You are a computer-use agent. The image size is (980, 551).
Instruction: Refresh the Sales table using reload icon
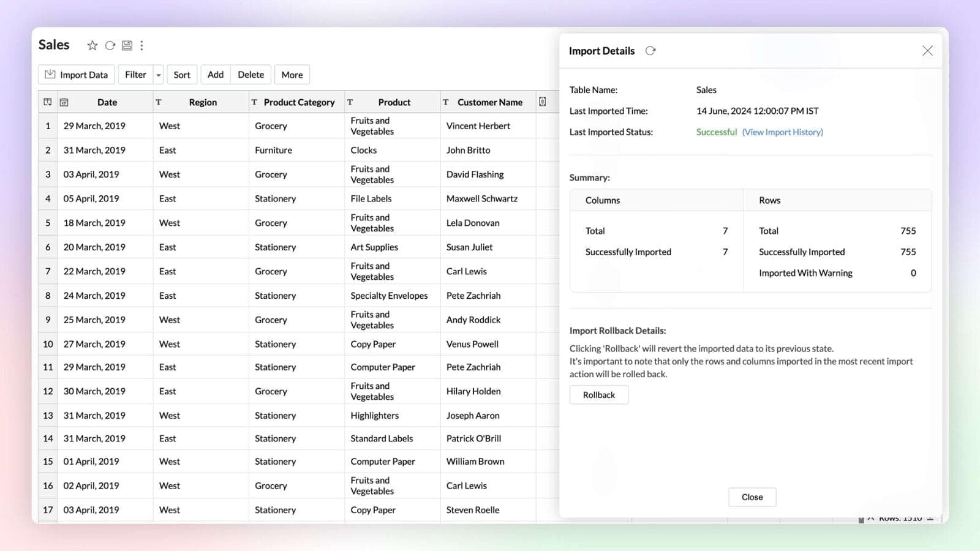[110, 45]
